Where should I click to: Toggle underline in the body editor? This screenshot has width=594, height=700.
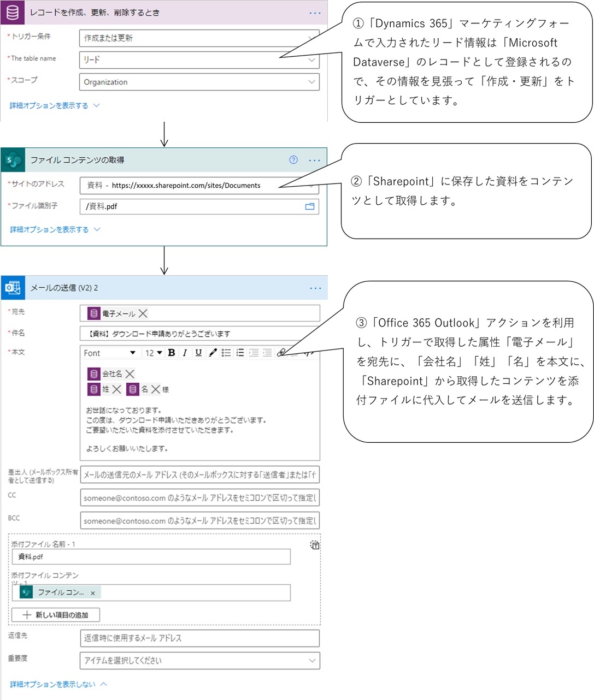point(198,353)
